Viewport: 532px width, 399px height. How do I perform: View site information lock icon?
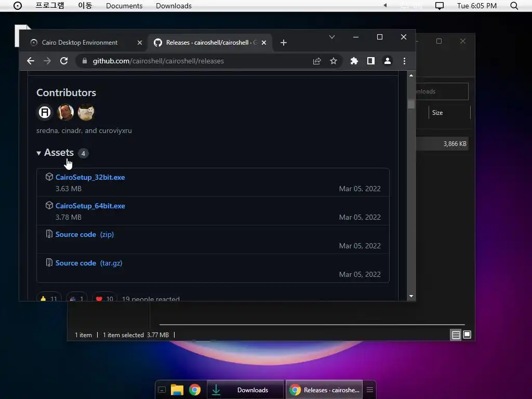(85, 61)
